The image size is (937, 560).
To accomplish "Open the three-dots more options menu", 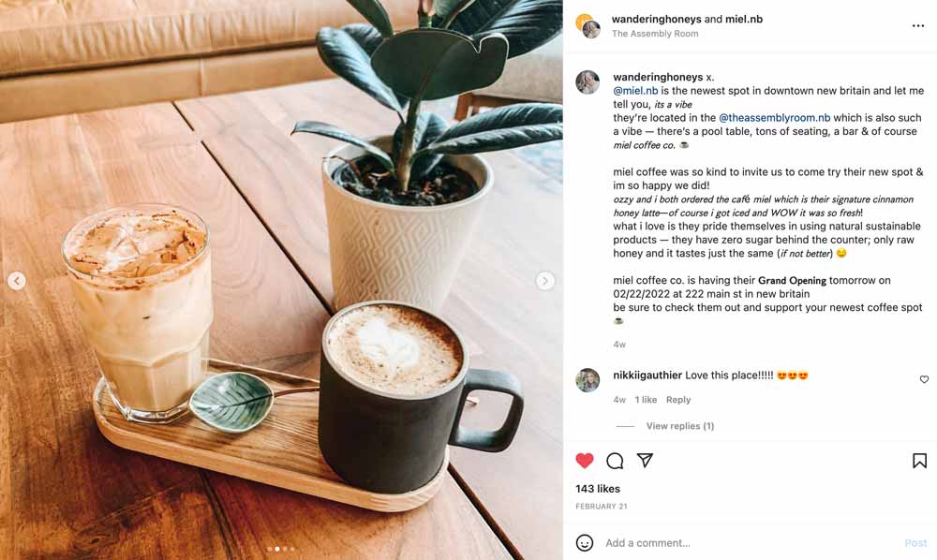I will click(x=918, y=25).
